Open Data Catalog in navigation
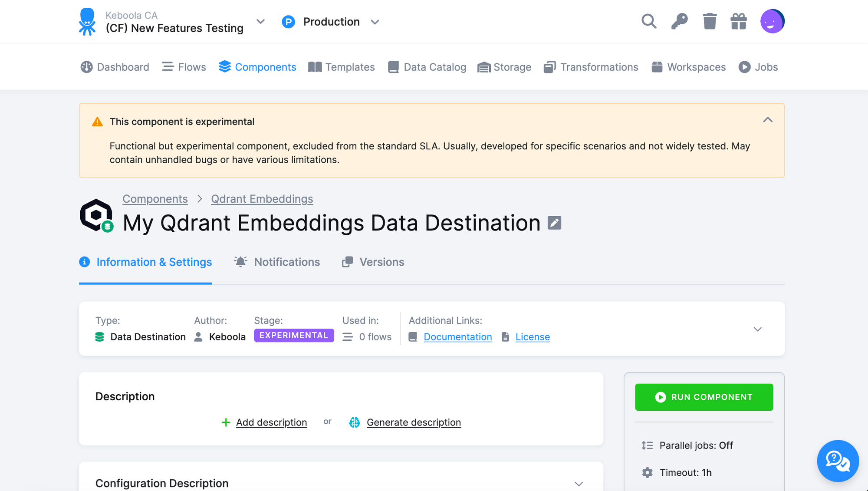 click(427, 67)
